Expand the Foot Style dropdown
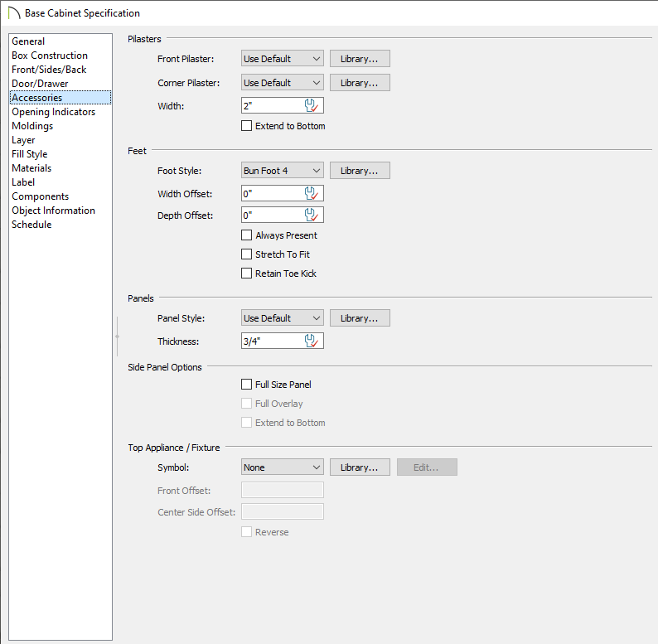 click(x=282, y=171)
